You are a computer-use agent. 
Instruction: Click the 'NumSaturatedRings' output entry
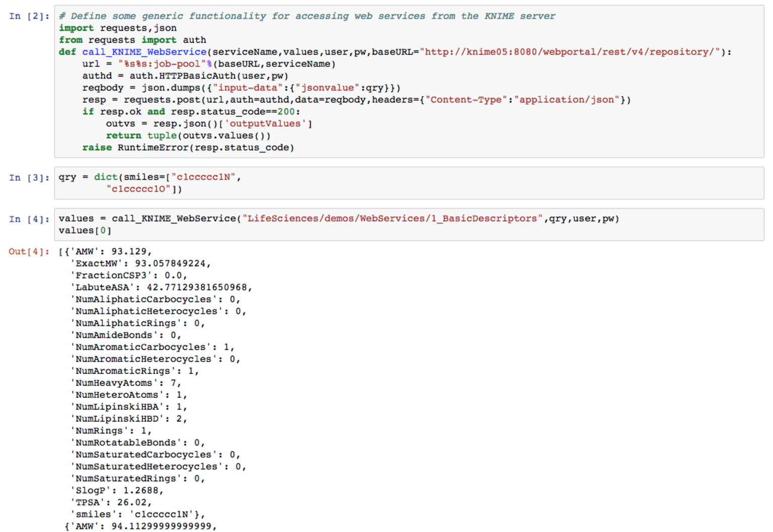coord(138,479)
